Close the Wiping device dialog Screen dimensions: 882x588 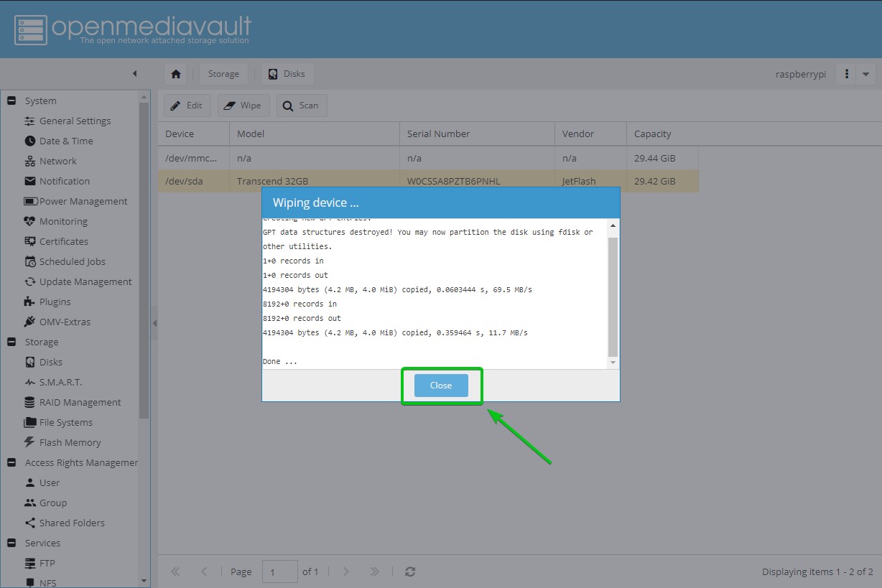click(441, 386)
